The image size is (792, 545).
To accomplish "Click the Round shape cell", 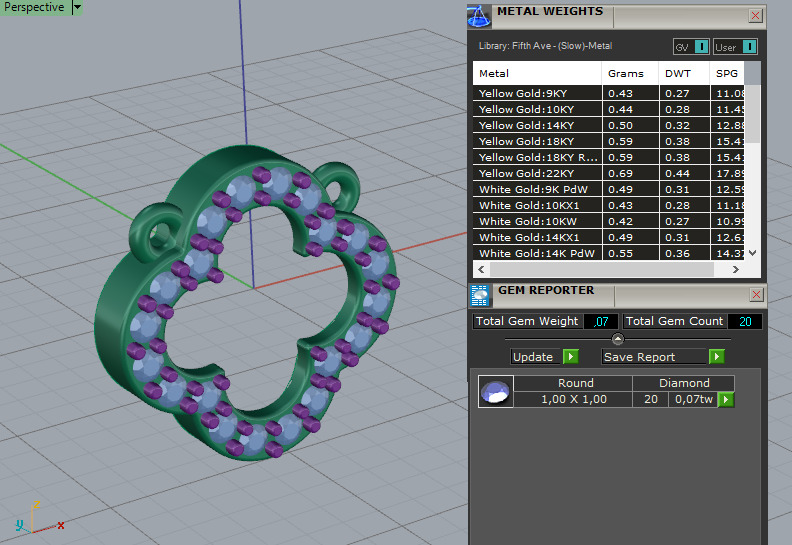I will pos(575,383).
